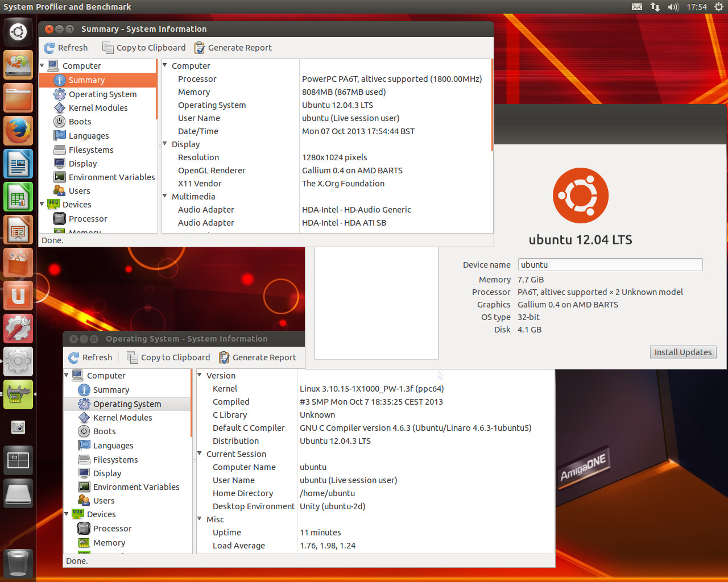Image resolution: width=728 pixels, height=582 pixels.
Task: Select Summary in the Summary window tree
Action: 98,80
